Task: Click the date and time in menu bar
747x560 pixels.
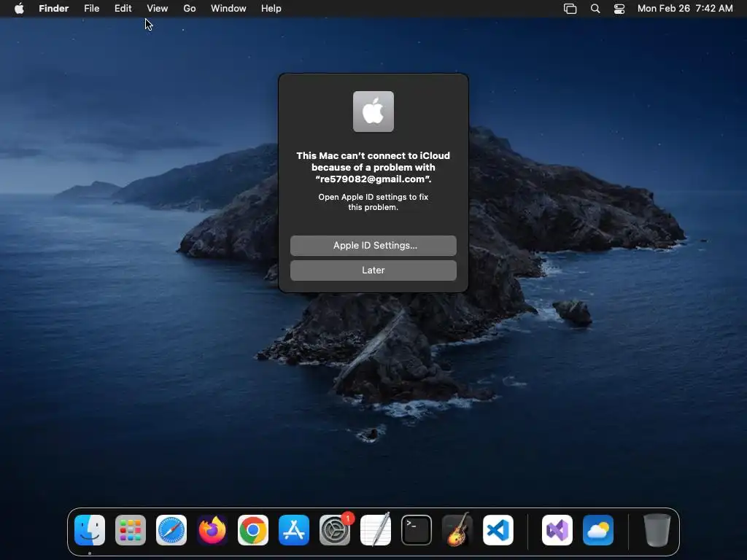Action: [x=685, y=9]
